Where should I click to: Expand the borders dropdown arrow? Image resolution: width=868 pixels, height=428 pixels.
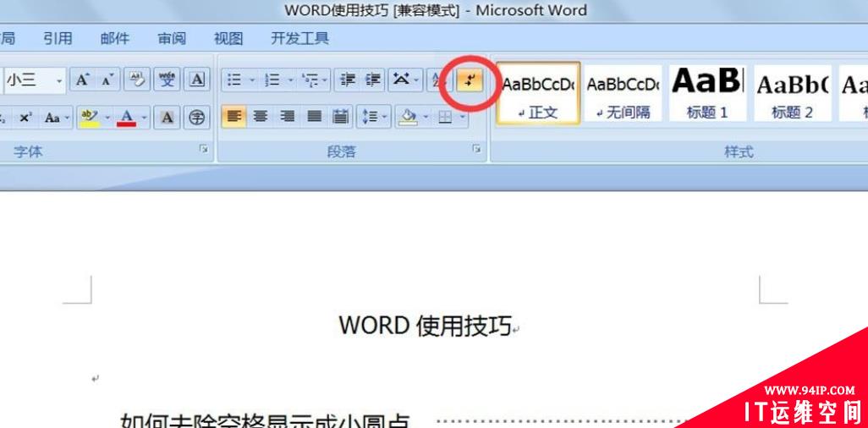click(x=463, y=117)
